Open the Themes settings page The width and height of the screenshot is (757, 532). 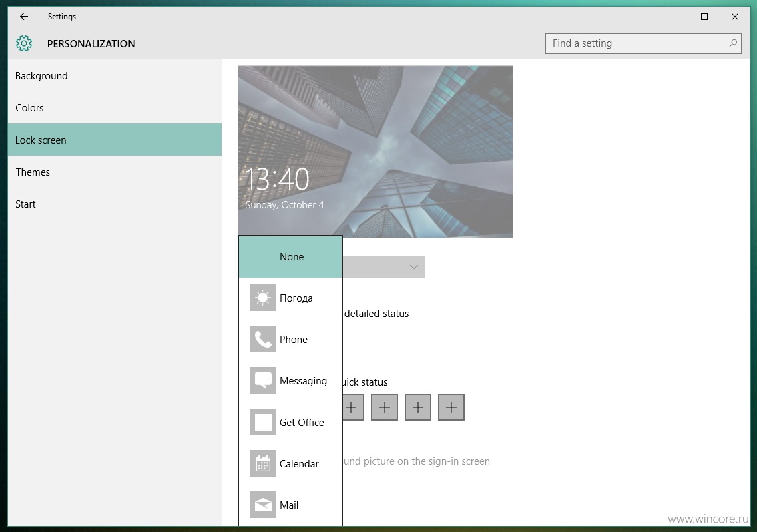click(114, 172)
